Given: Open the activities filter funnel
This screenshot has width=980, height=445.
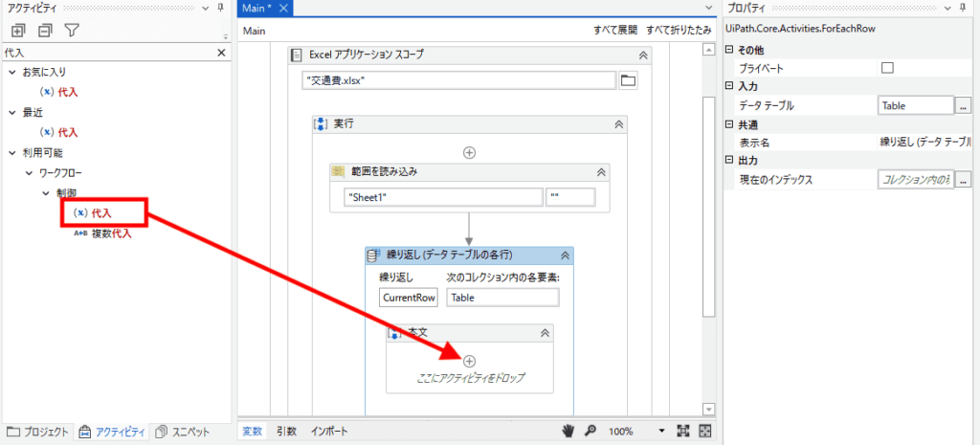Looking at the screenshot, I should coord(72,30).
